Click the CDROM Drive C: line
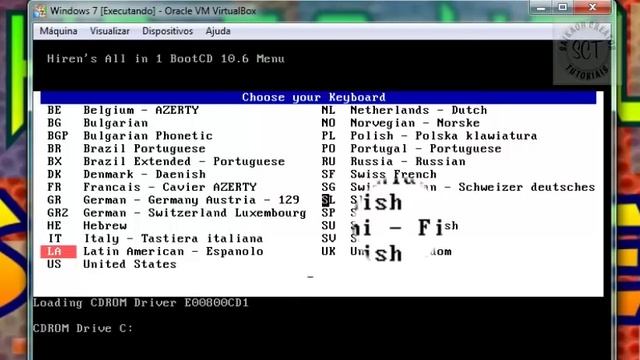The width and height of the screenshot is (640, 360). (83, 328)
